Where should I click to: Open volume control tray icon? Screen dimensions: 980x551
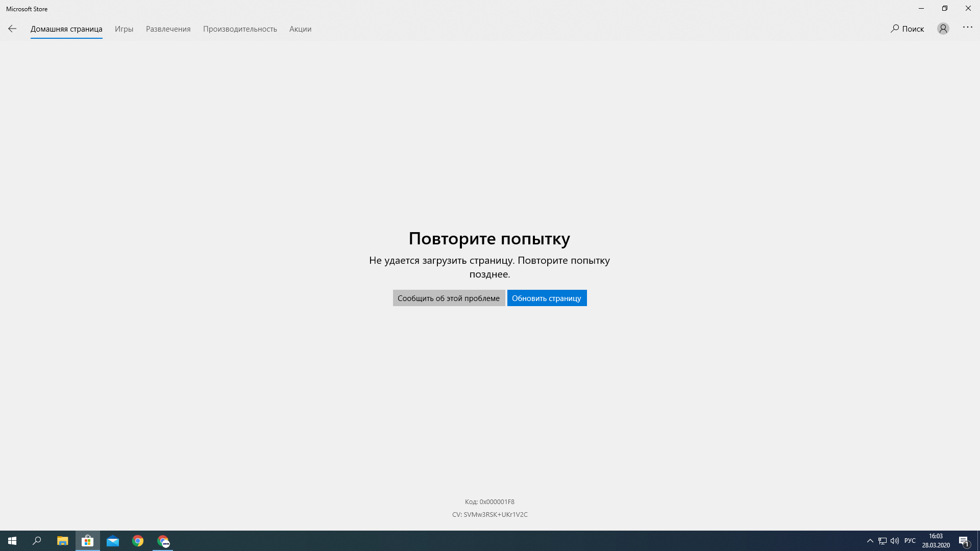[895, 541]
